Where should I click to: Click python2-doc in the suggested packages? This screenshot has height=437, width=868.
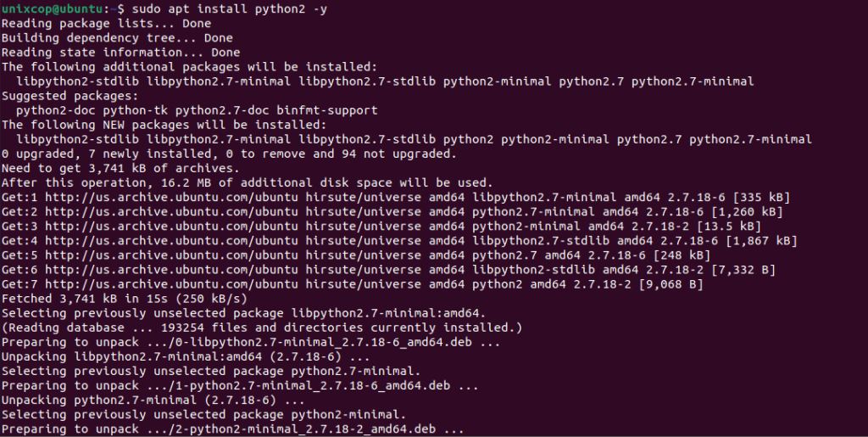pos(56,110)
